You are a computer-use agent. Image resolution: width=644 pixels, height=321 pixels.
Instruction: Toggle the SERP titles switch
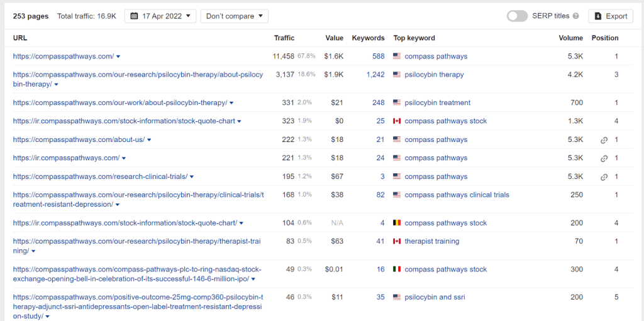[x=517, y=16]
